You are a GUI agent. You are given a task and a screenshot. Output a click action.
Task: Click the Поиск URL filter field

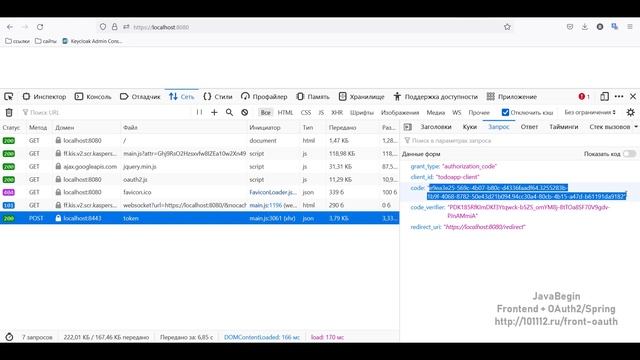point(106,112)
